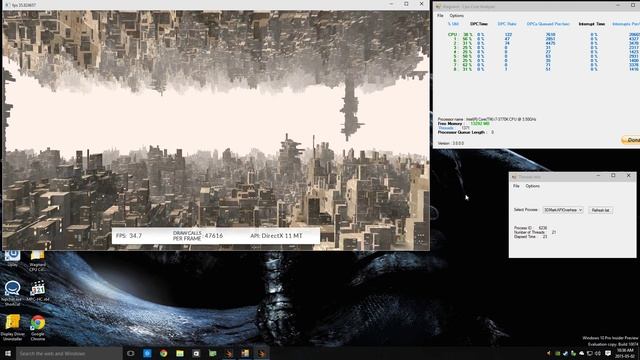
Task: Open the blue app pinned beside Task View
Action: (x=147, y=353)
